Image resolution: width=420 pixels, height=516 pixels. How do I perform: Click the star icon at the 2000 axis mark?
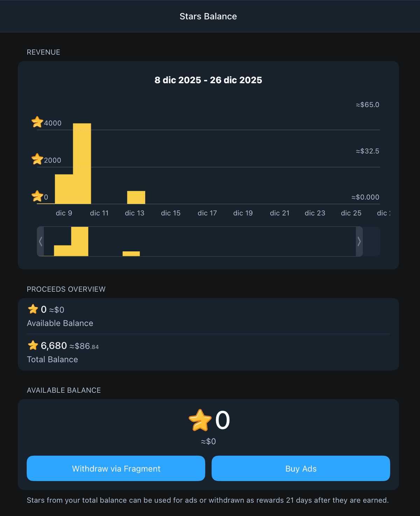36,159
